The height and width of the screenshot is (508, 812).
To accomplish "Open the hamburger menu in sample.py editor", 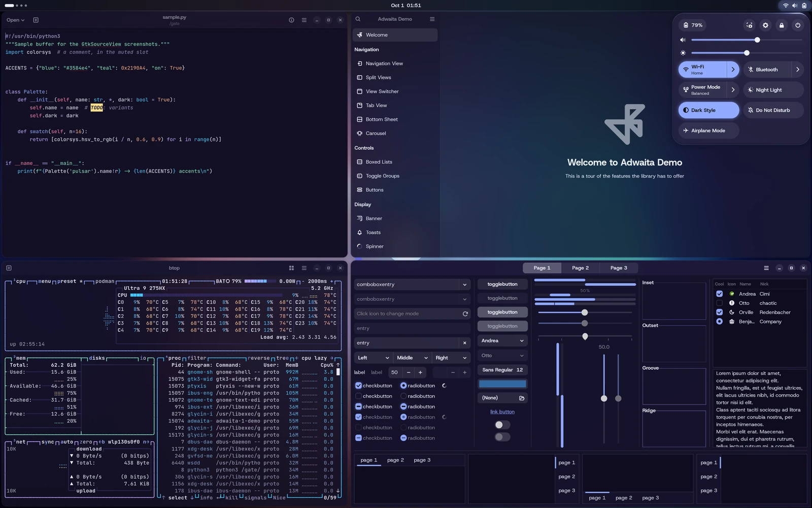I will coord(304,20).
